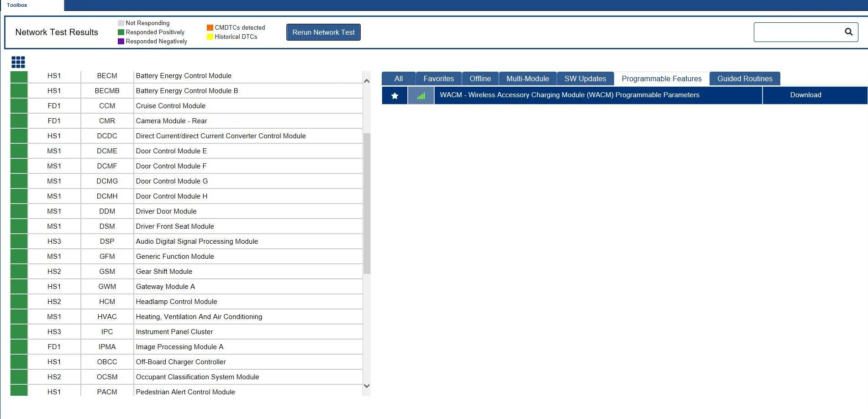The height and width of the screenshot is (419, 868).
Task: Click the Rerun Network Test button
Action: click(x=323, y=32)
